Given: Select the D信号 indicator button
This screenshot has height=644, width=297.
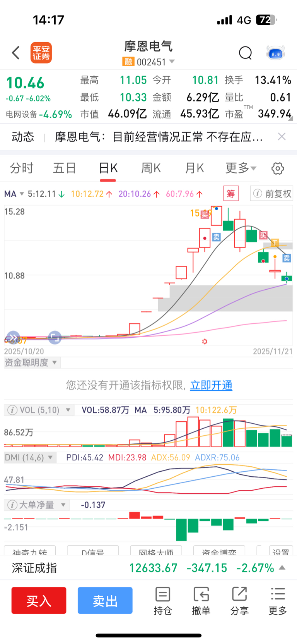Looking at the screenshot, I should 93,551.
